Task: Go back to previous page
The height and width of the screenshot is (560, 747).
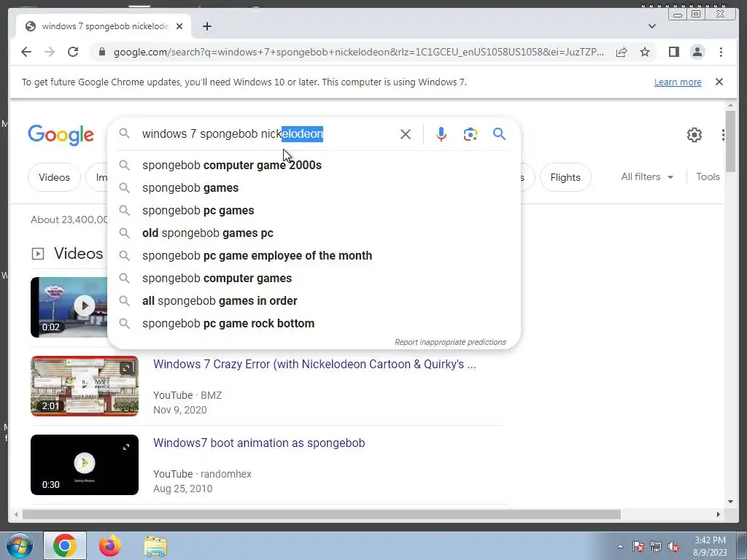Action: click(26, 52)
